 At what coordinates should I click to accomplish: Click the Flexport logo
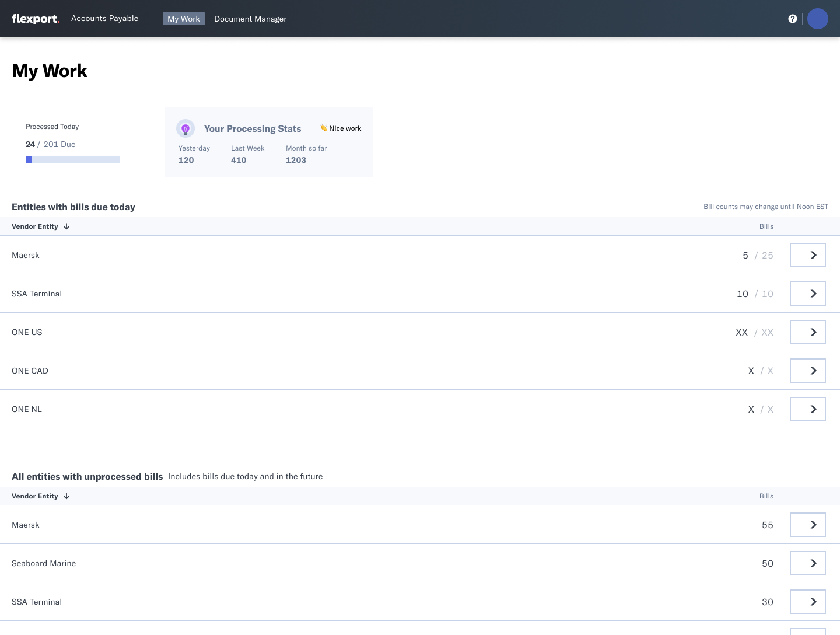(x=36, y=19)
